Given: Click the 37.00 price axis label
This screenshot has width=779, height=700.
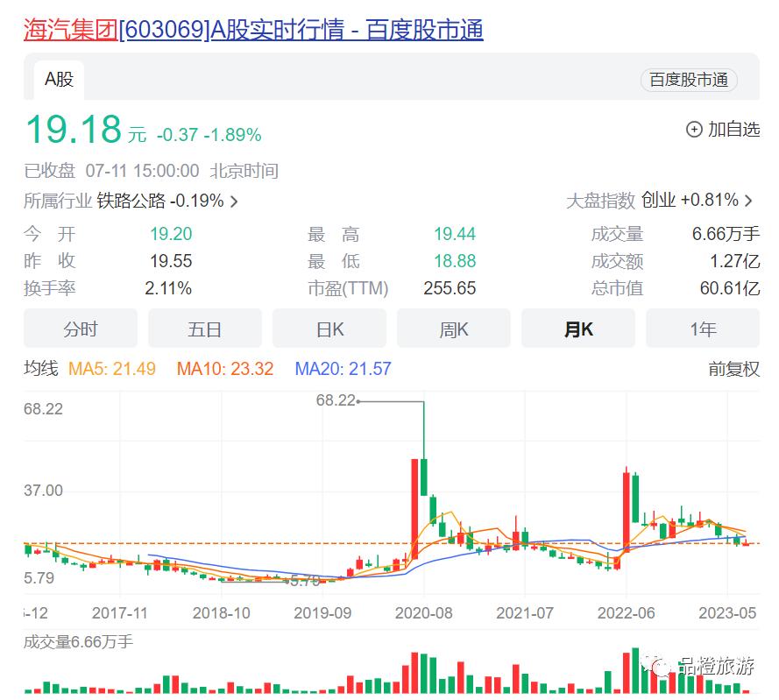Looking at the screenshot, I should click(x=43, y=491).
